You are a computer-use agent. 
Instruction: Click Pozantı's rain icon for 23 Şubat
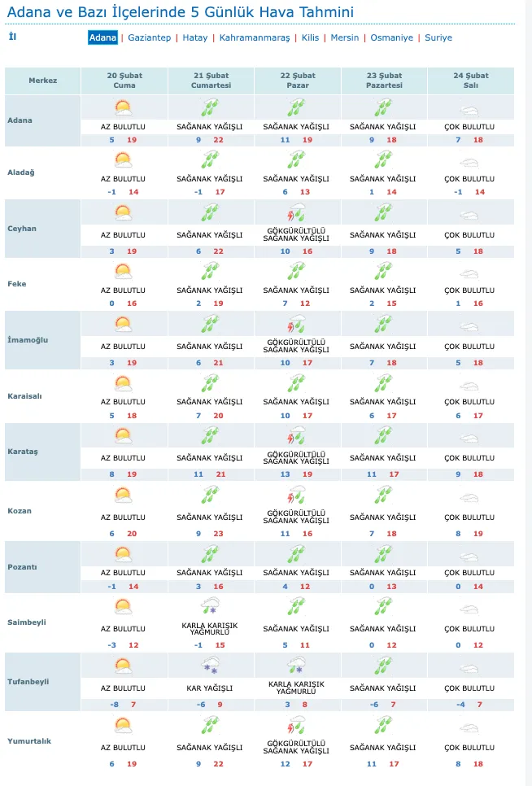point(384,553)
